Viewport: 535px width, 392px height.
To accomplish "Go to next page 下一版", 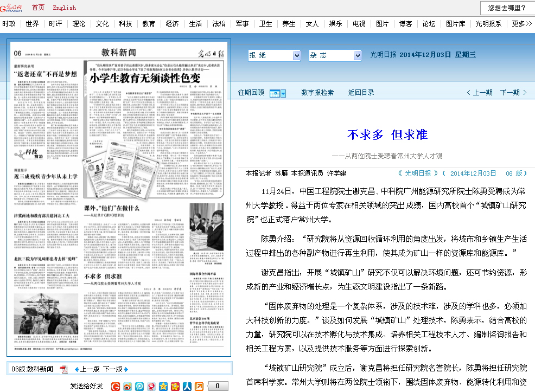I will point(114,369).
